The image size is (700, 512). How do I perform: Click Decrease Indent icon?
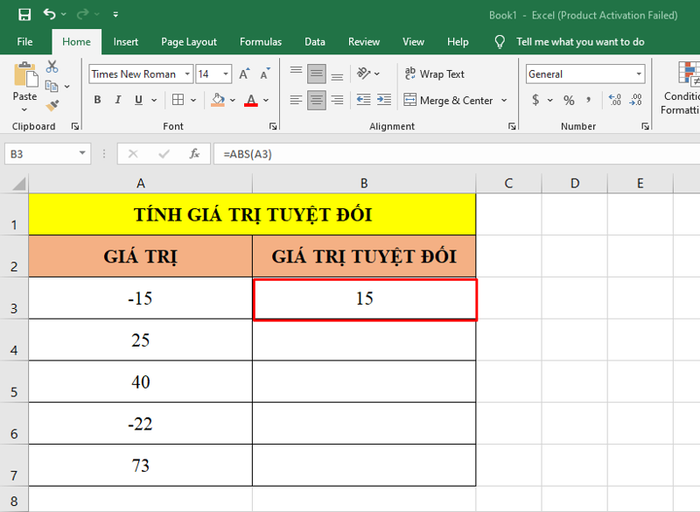(x=363, y=100)
